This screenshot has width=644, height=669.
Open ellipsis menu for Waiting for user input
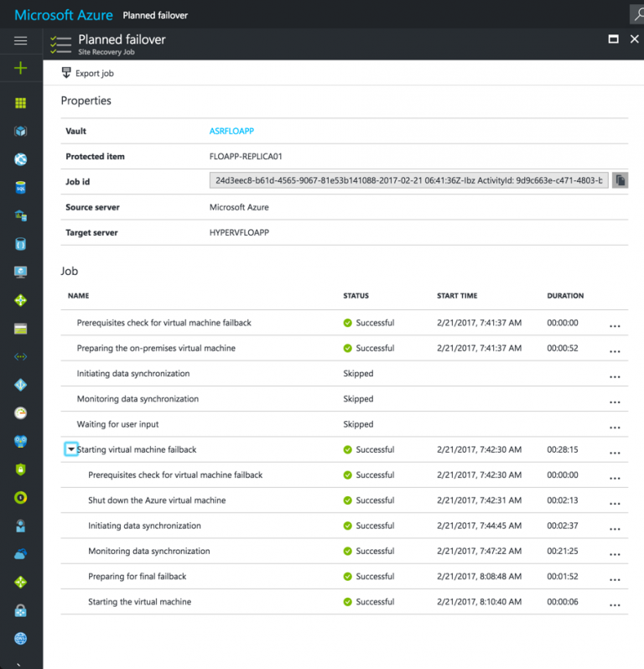[615, 427]
